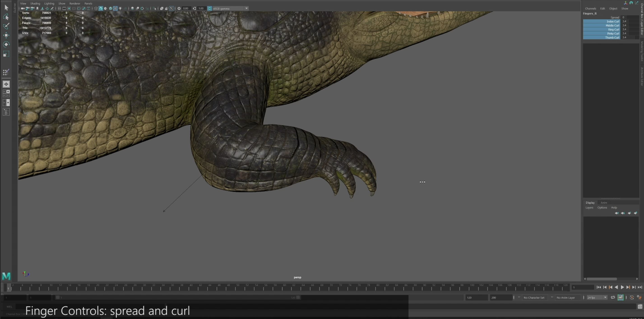Go to start of playback range
Screen dimensions: 644x319
click(599, 287)
